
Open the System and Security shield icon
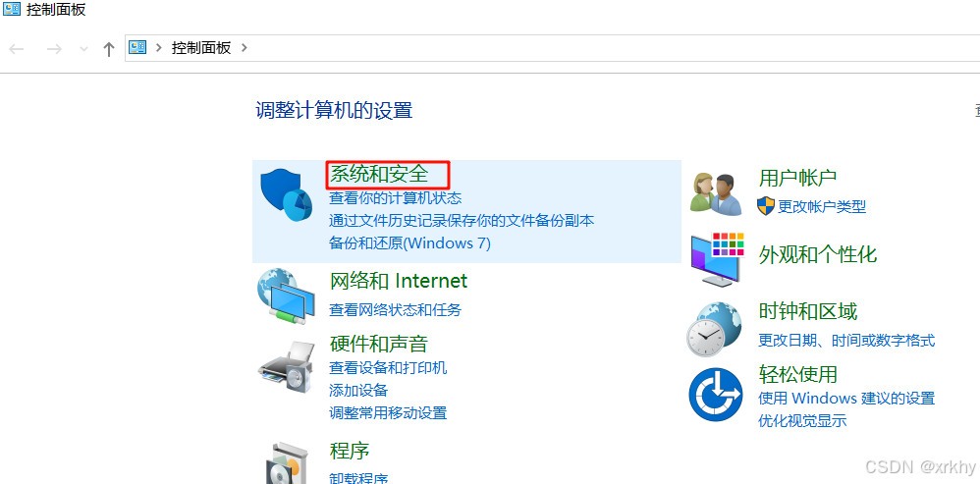[286, 194]
